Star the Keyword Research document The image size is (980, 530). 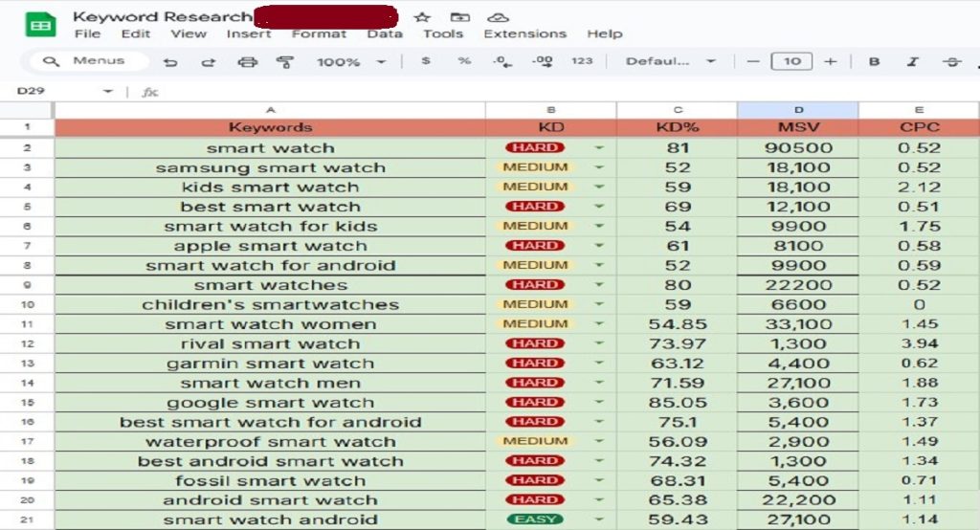422,17
